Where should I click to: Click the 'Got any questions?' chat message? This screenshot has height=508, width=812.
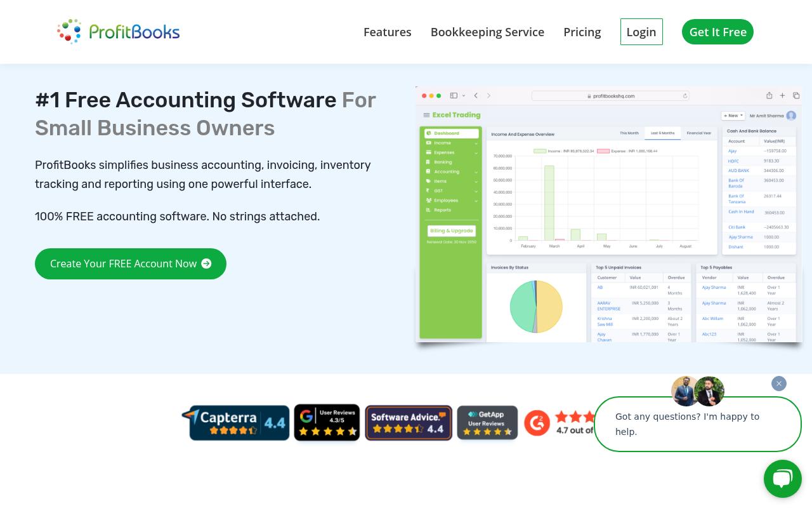pos(698,424)
